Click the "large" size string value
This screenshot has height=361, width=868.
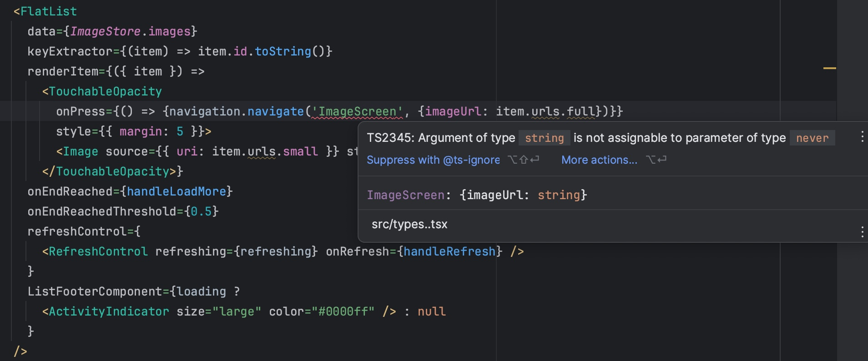coord(237,311)
